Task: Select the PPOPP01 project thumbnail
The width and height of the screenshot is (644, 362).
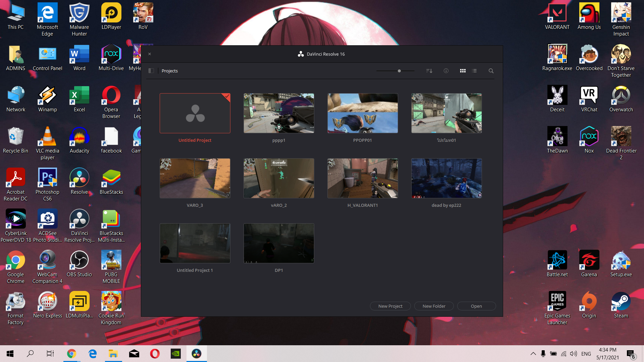Action: click(363, 113)
